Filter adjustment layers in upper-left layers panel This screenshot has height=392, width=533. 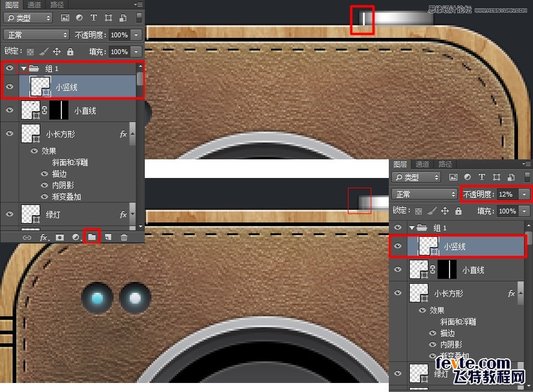(79, 17)
